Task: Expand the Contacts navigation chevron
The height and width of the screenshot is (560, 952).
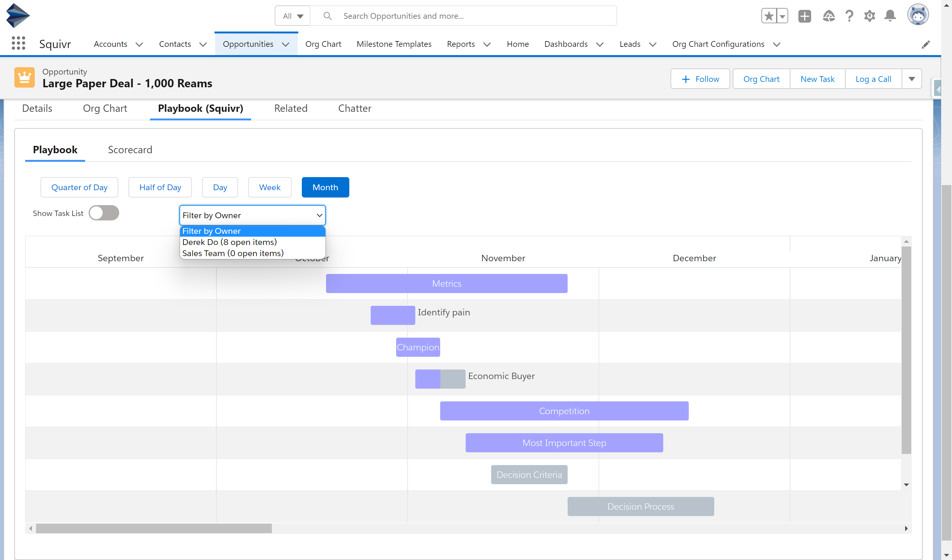Action: pyautogui.click(x=203, y=45)
